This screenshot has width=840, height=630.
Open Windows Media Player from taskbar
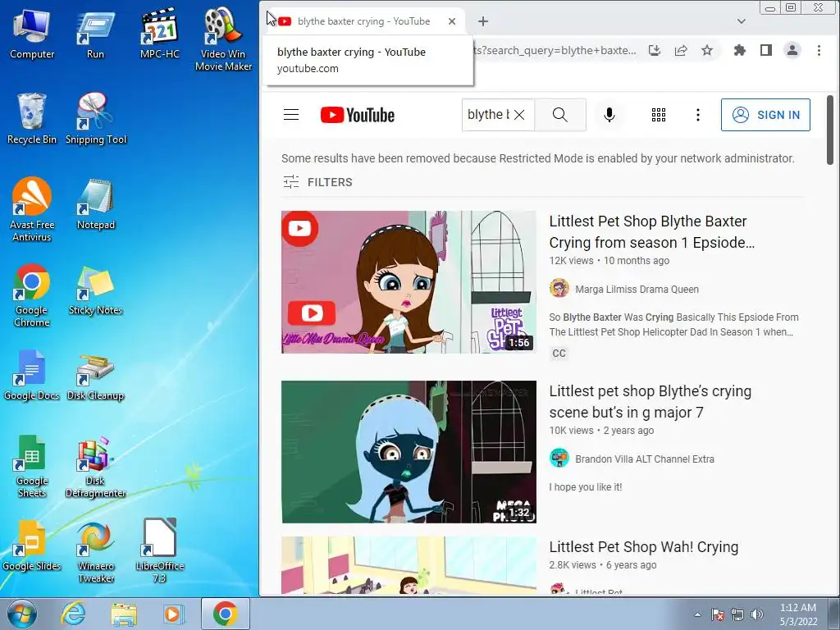[173, 614]
